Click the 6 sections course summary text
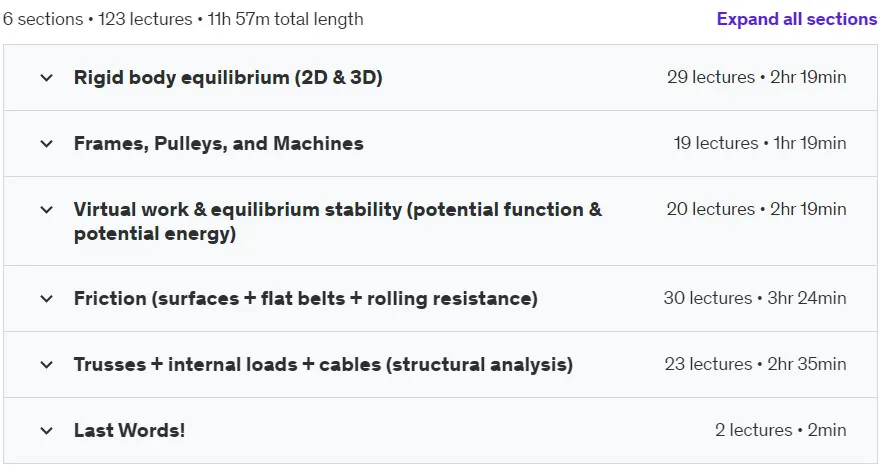This screenshot has width=881, height=468. click(x=183, y=19)
